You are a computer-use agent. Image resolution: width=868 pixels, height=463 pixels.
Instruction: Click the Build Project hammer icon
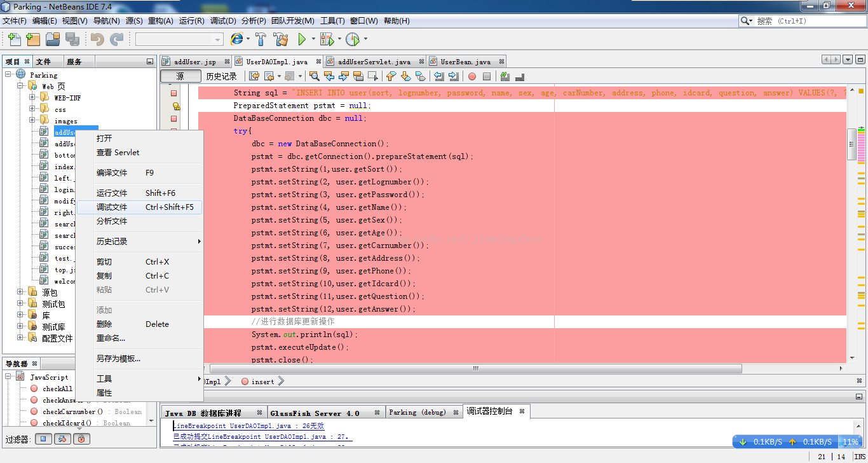(261, 39)
